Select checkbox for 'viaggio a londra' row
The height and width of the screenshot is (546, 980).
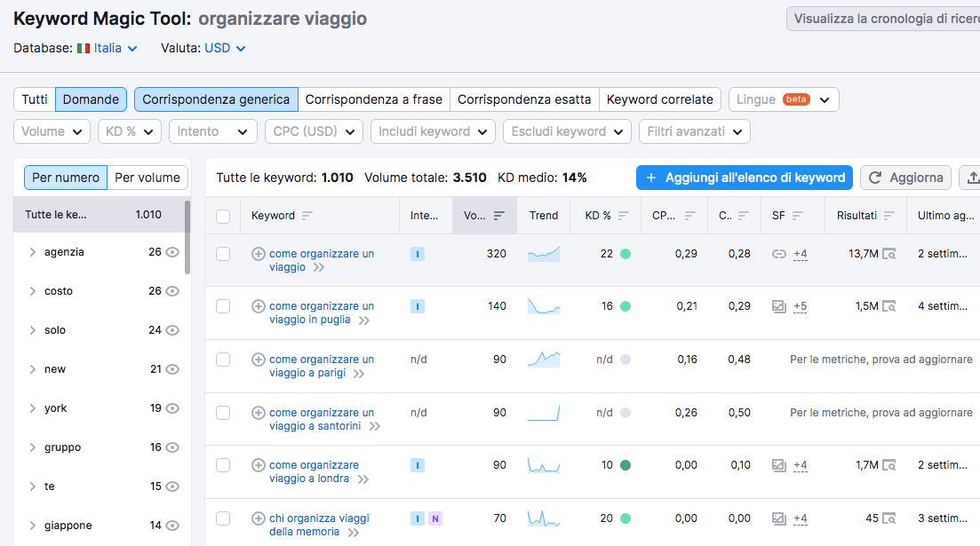click(x=223, y=465)
